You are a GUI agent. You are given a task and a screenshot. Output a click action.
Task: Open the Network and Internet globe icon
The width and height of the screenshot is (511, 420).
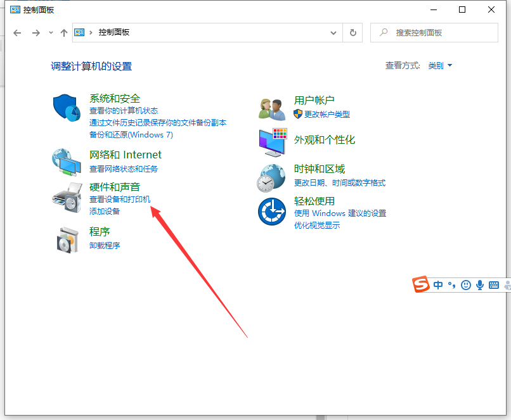pos(67,162)
